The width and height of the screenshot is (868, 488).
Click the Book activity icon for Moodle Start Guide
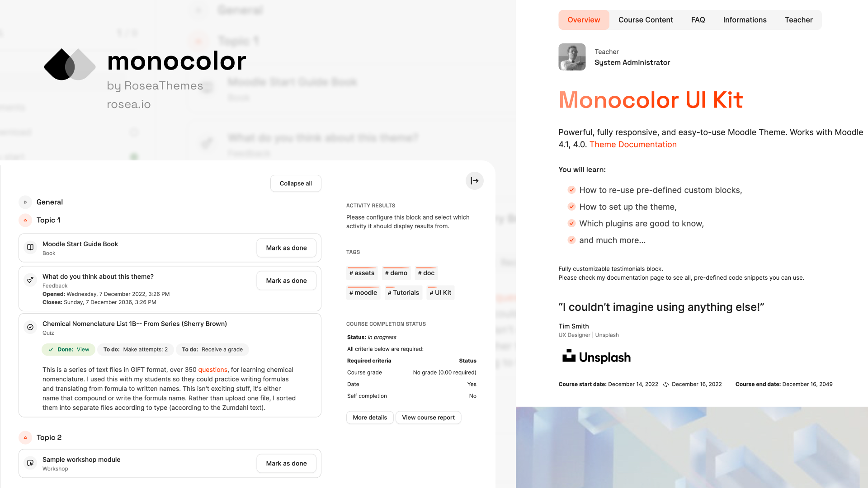click(x=30, y=247)
